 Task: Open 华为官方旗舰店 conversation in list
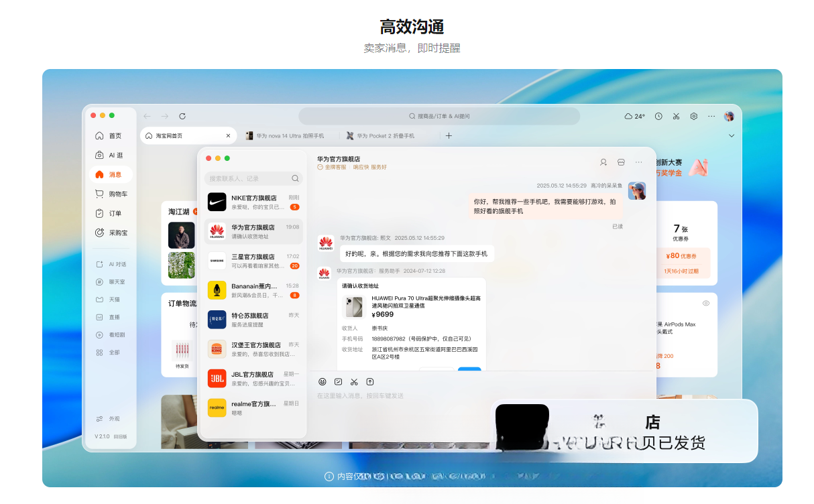253,231
